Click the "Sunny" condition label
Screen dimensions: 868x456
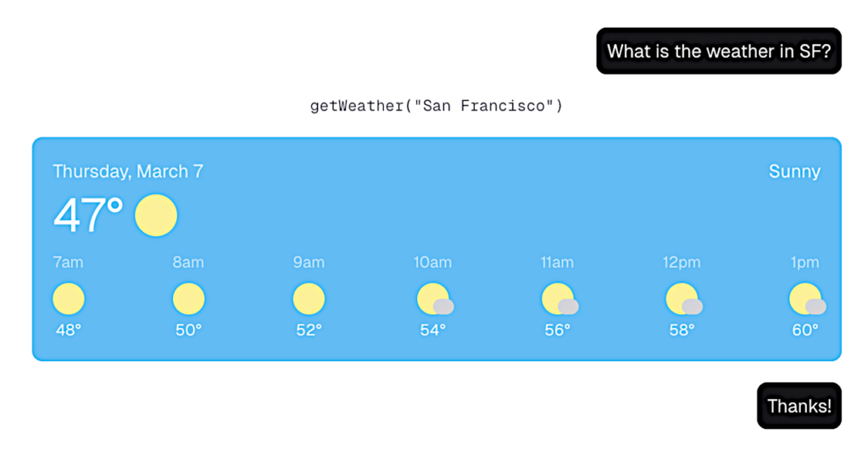[x=794, y=171]
